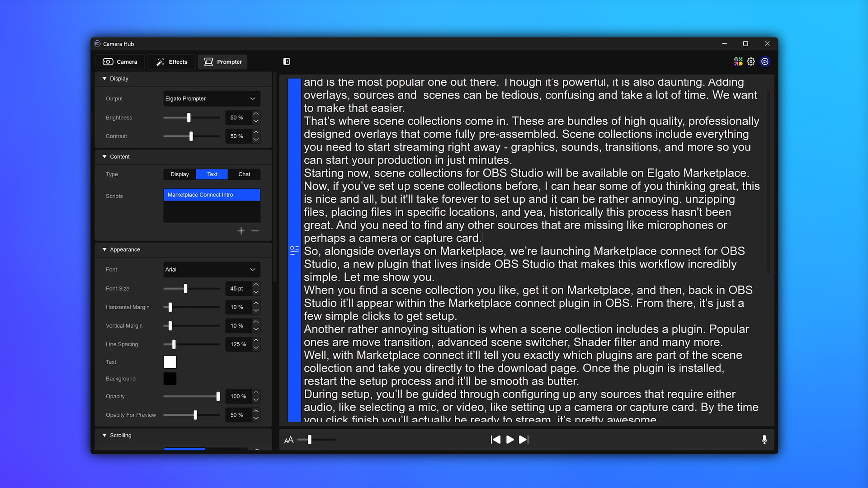Adjust the Brightness slider
Viewport: 868px width, 488px height.
[x=192, y=117]
